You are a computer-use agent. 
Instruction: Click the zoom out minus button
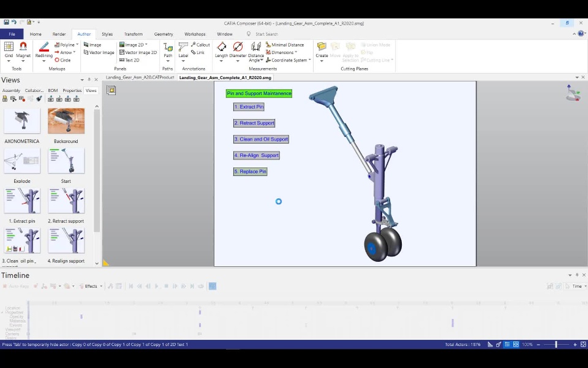coord(538,344)
